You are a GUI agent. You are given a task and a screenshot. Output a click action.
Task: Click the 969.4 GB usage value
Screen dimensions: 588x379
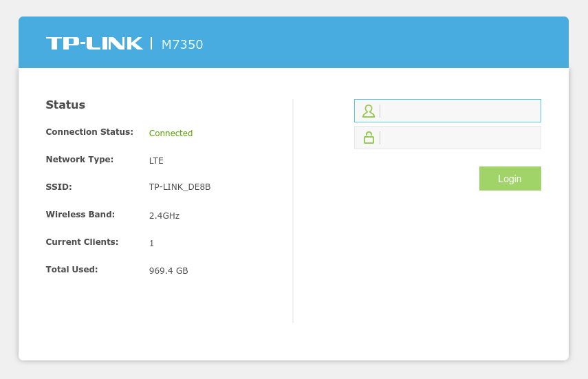pos(168,271)
